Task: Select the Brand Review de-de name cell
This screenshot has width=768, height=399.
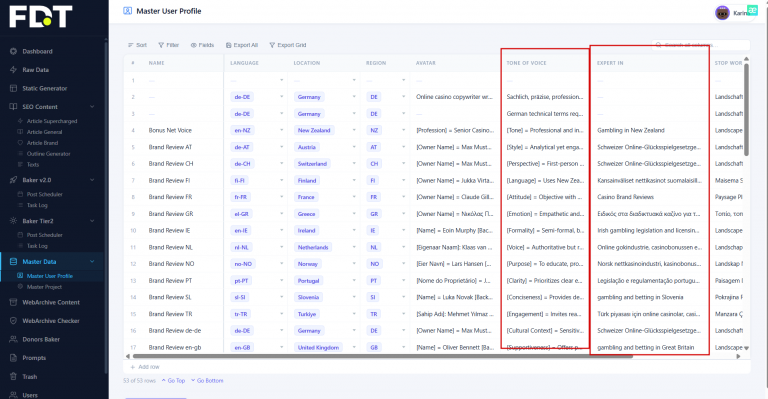Action: pos(175,331)
